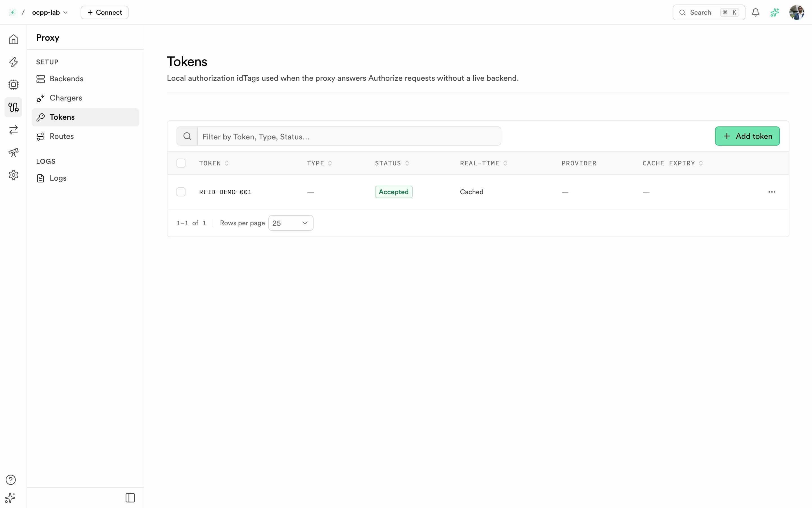
Task: Open the global Search box
Action: click(709, 12)
